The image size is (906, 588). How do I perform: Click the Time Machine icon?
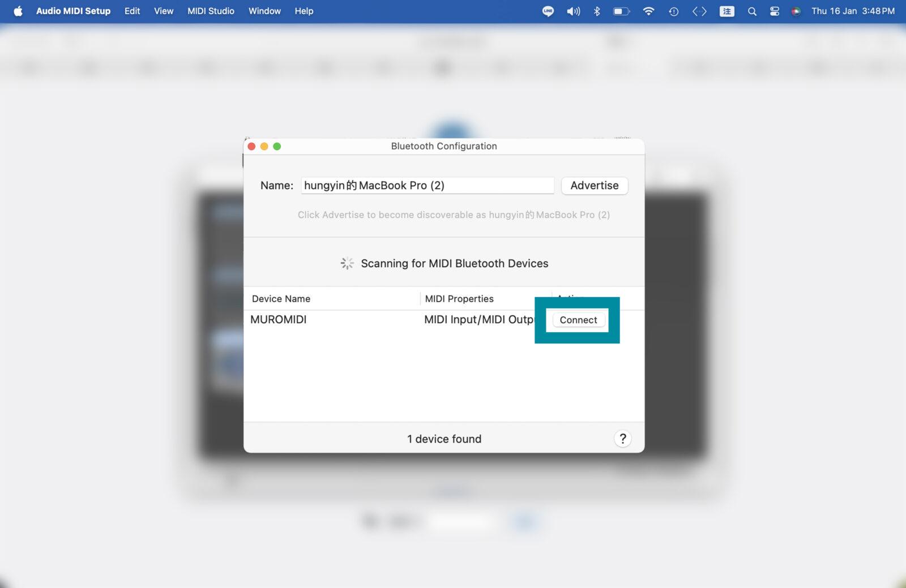673,11
